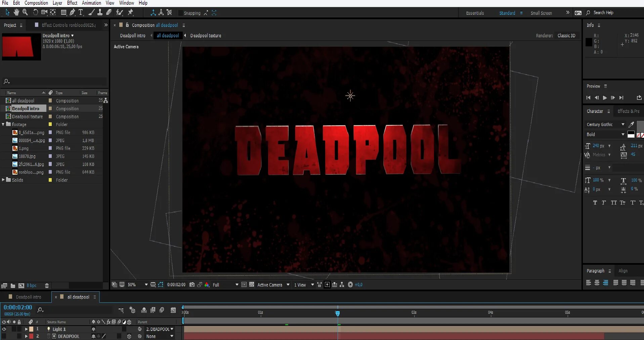644x340 pixels.
Task: Select the Hand tool
Action: 16,12
